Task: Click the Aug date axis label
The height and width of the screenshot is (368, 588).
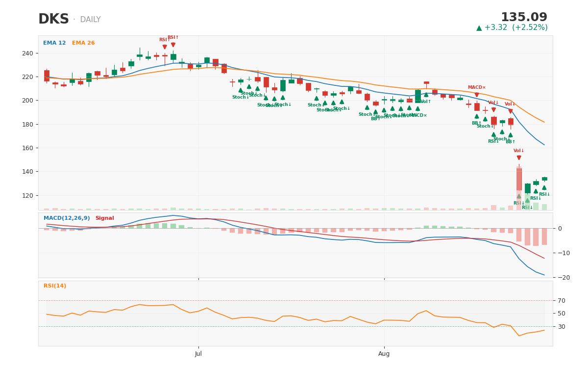Action: [x=384, y=354]
